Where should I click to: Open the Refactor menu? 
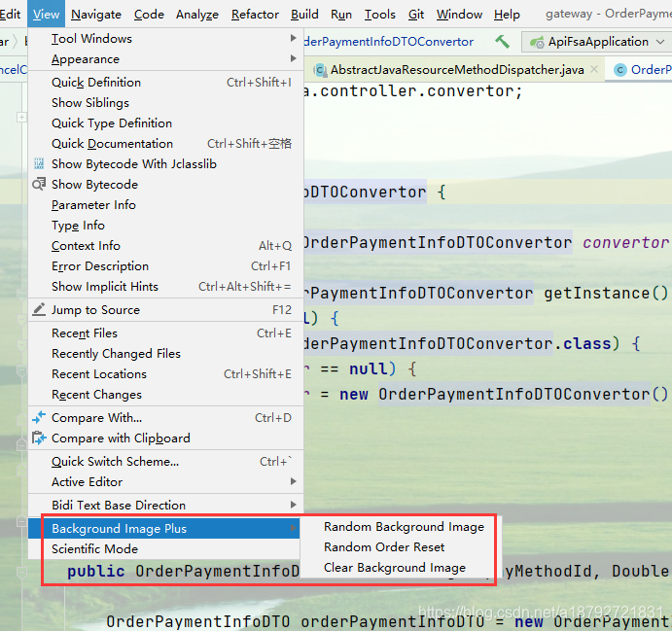(x=255, y=15)
